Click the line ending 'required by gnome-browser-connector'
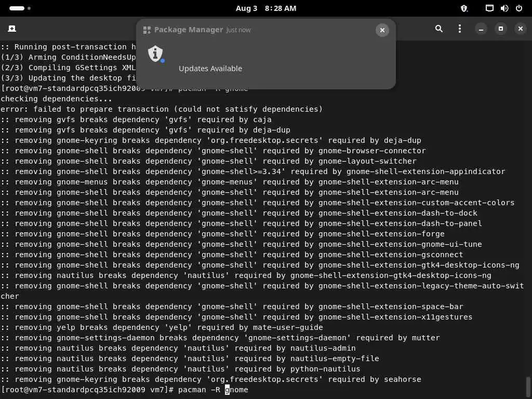 click(213, 151)
